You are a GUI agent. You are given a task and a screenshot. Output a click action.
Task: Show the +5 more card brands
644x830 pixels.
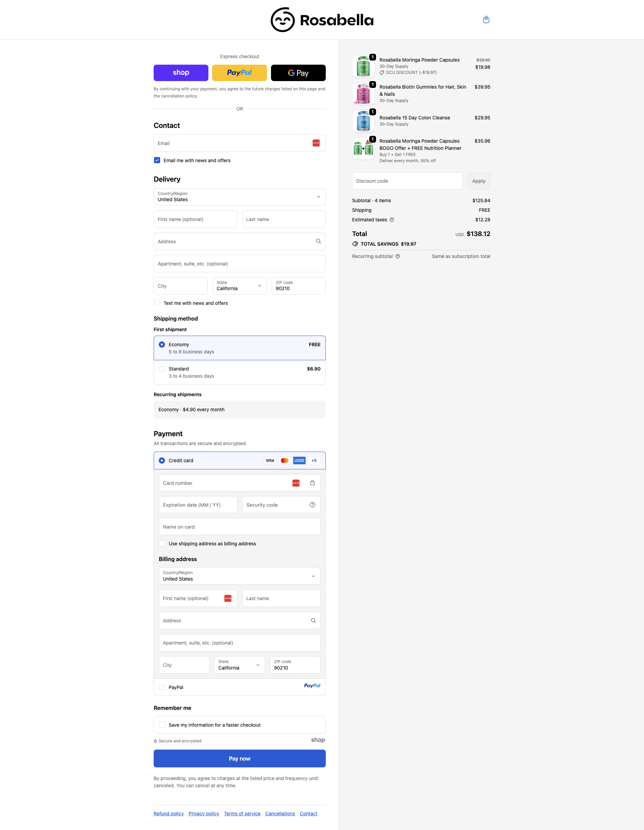(314, 461)
